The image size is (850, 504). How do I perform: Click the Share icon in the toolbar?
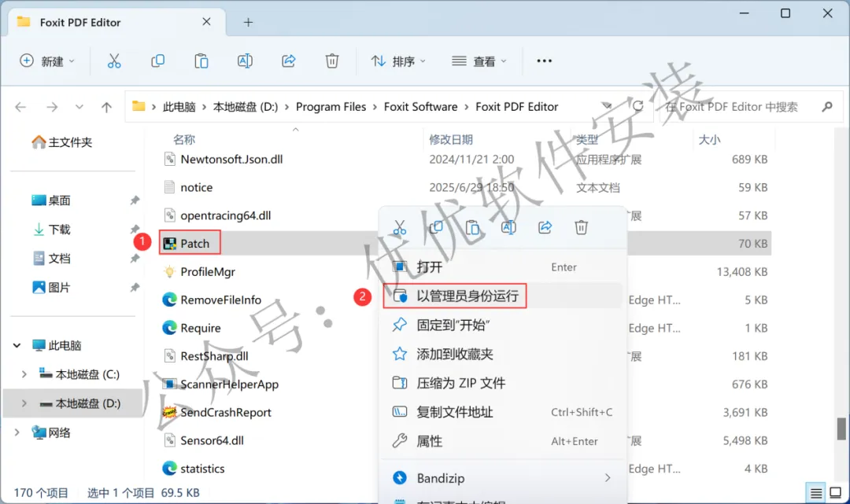tap(288, 61)
